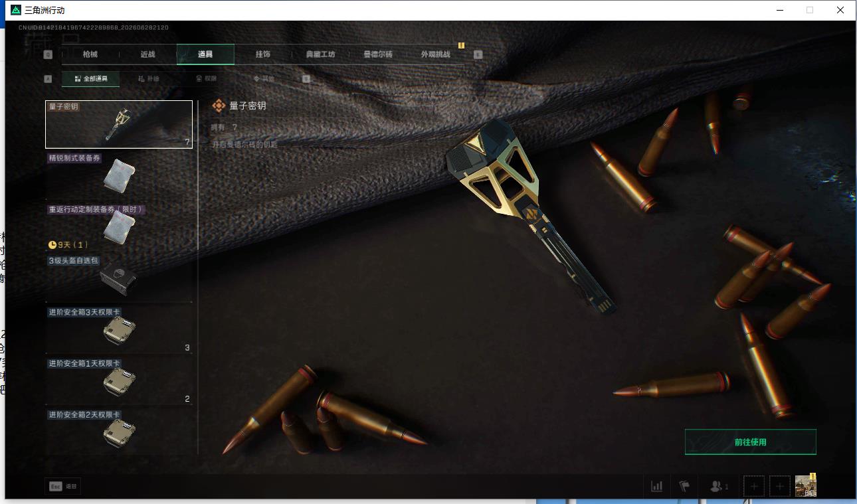Open the statistics bar chart icon

click(x=656, y=486)
